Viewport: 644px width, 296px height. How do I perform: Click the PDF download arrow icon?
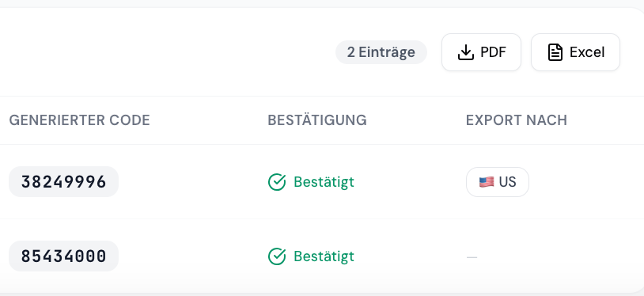(x=466, y=52)
